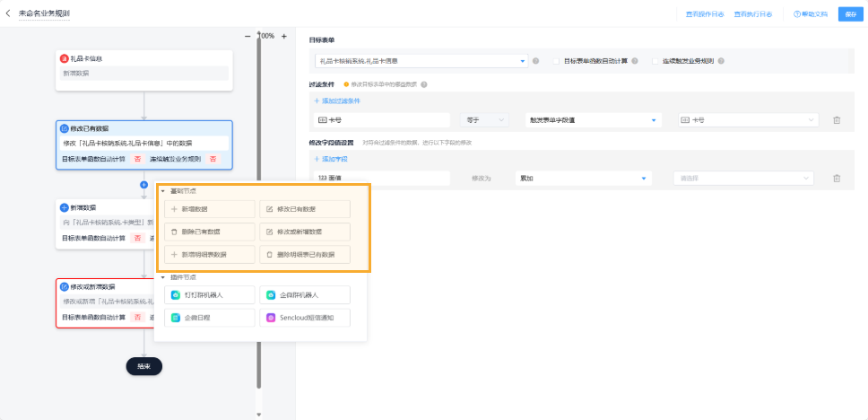Zoom out the flow canvas with minus
This screenshot has width=868, height=420.
point(247,36)
